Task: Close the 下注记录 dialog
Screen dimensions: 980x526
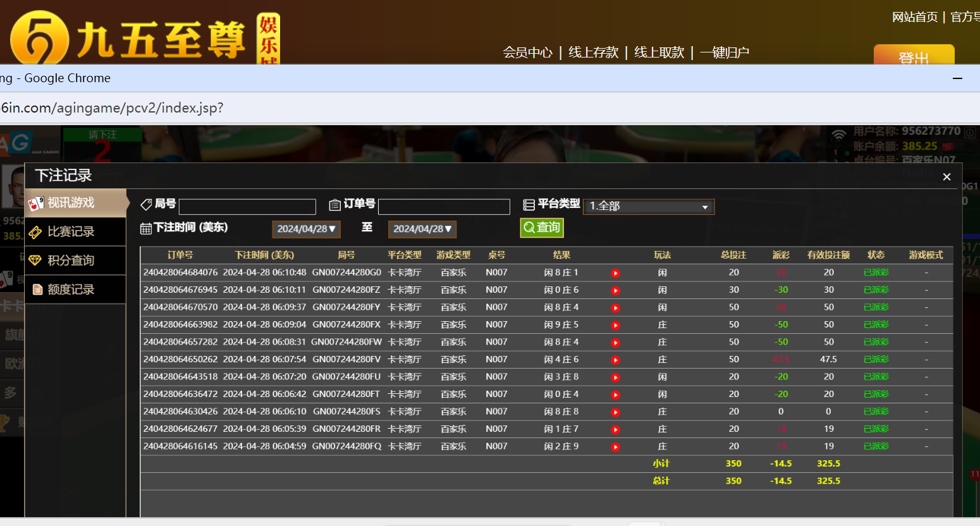Action: point(946,177)
